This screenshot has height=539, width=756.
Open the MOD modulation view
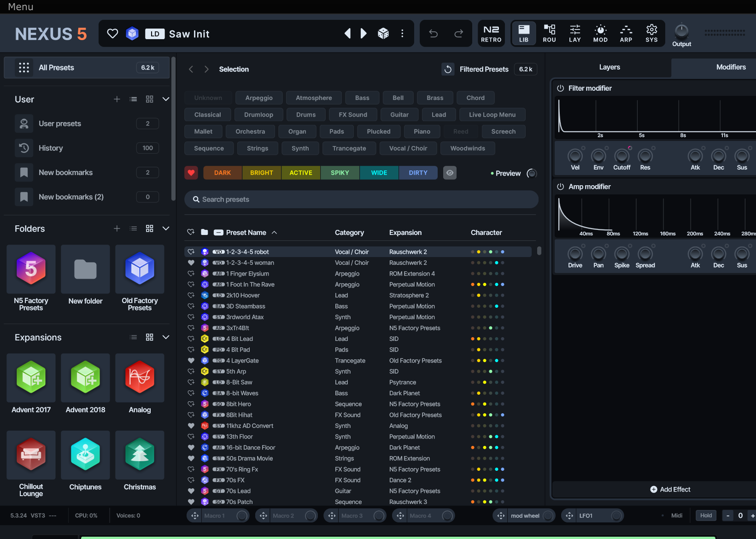point(600,34)
